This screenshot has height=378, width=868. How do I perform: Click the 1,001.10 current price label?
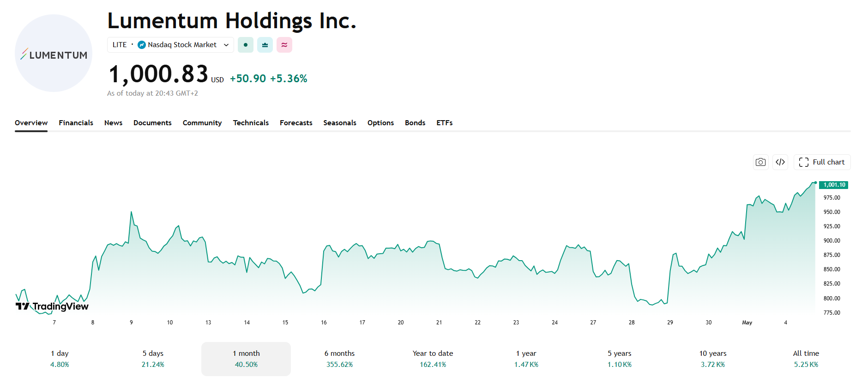point(834,185)
